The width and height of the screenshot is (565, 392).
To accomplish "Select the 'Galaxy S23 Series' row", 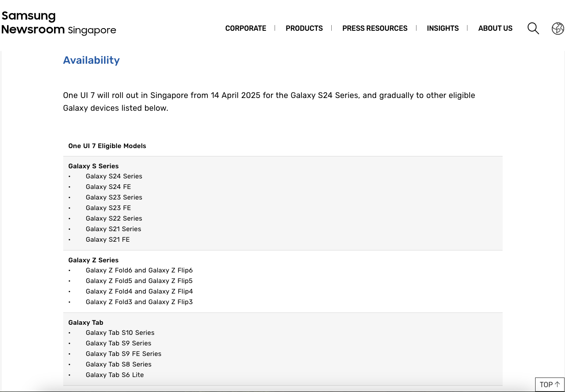I will [114, 197].
